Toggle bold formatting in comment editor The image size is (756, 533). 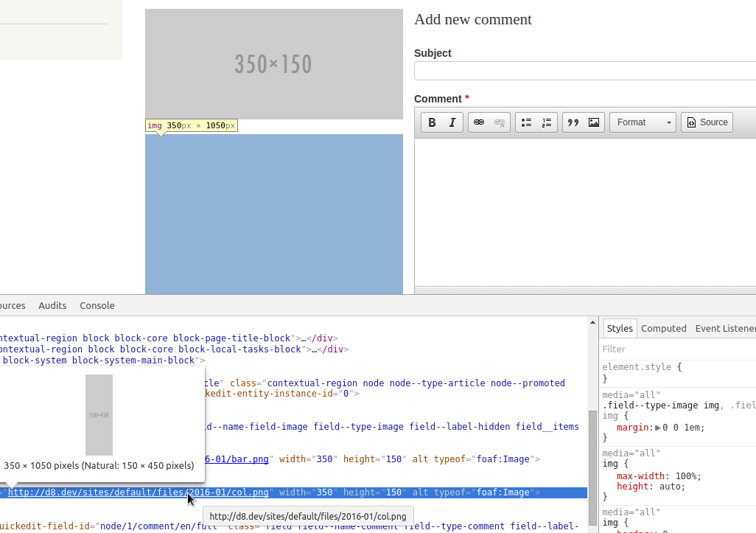(433, 122)
